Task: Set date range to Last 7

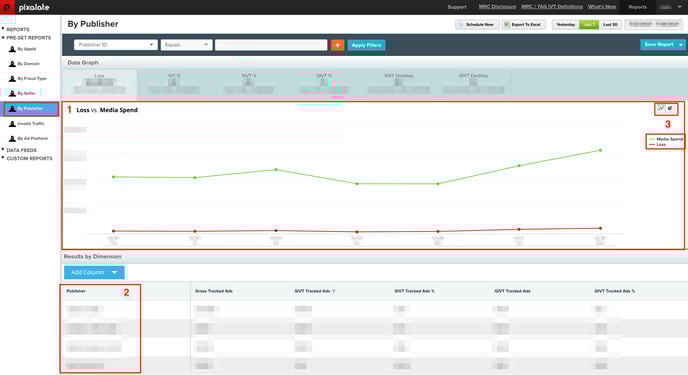Action: coord(589,25)
